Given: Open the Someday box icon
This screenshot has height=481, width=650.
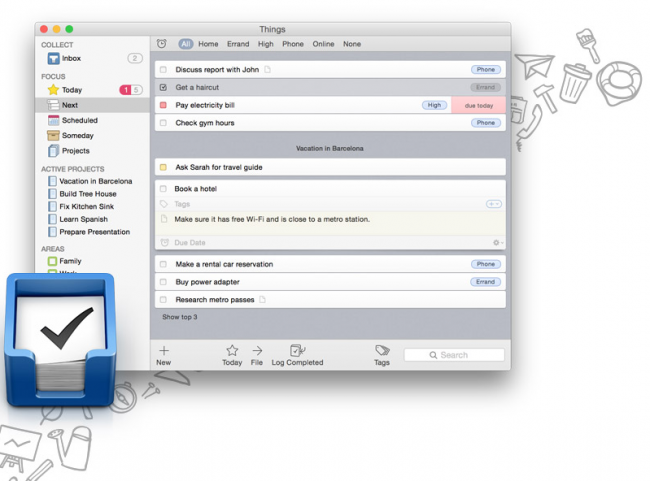Looking at the screenshot, I should pyautogui.click(x=53, y=136).
